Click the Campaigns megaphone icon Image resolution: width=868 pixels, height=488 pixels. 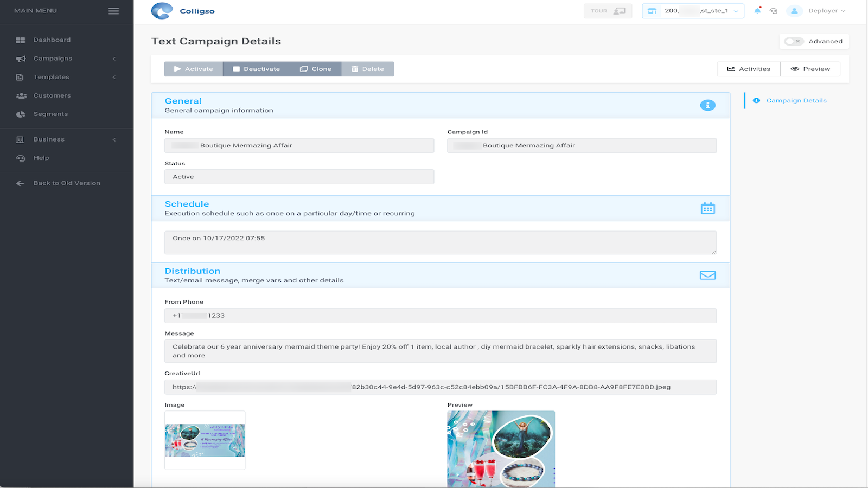21,59
